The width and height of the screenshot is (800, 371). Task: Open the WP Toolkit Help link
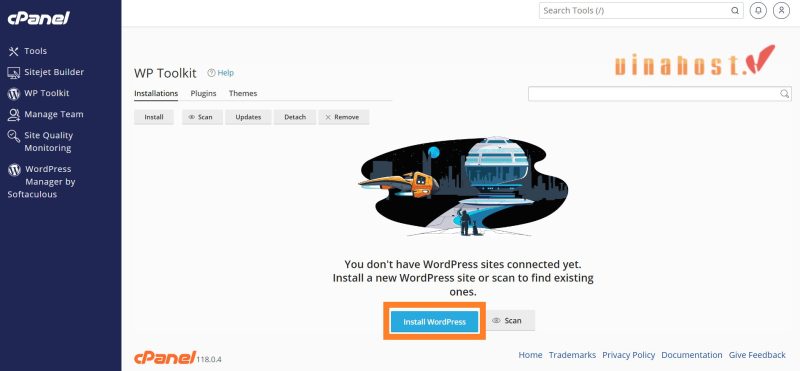226,73
